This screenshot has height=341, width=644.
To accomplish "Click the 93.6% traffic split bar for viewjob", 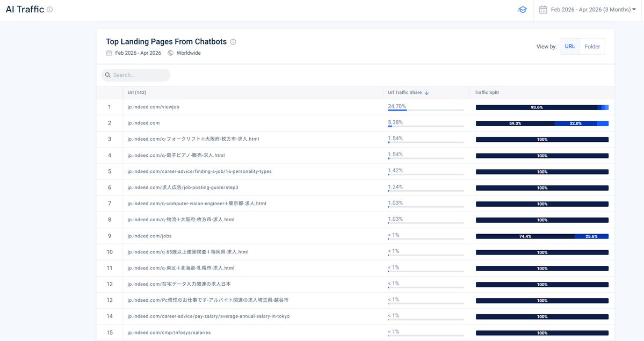I will pos(537,107).
